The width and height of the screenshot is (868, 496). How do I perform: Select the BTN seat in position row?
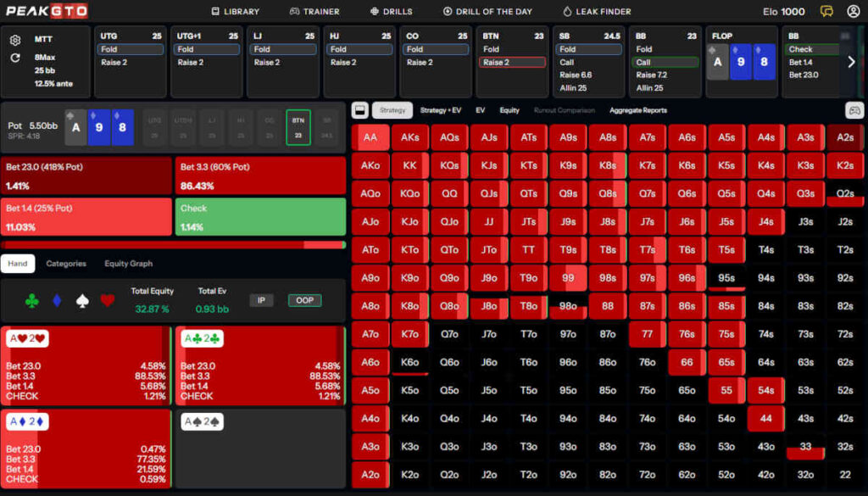point(298,128)
